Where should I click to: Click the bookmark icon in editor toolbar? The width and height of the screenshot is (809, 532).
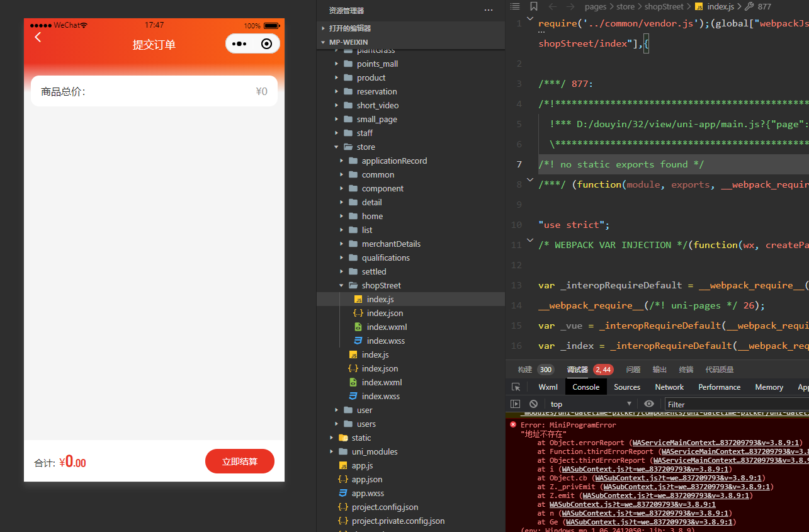[534, 6]
